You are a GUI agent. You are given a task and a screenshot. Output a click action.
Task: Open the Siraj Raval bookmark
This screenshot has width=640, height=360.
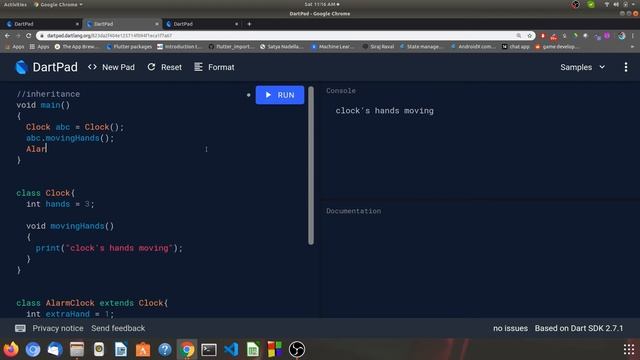pyautogui.click(x=378, y=47)
